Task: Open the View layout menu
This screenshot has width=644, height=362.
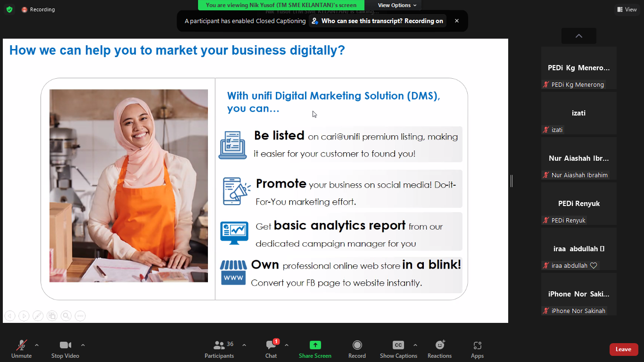Action: (627, 9)
